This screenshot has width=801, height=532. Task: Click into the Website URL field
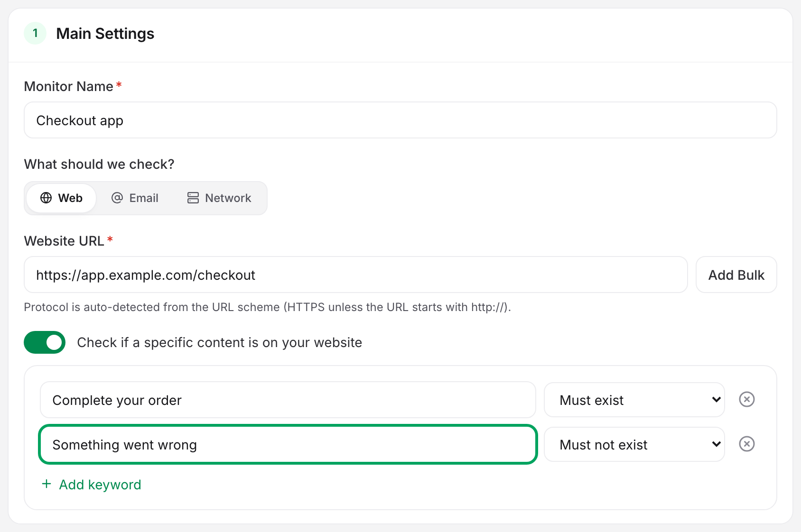point(356,275)
